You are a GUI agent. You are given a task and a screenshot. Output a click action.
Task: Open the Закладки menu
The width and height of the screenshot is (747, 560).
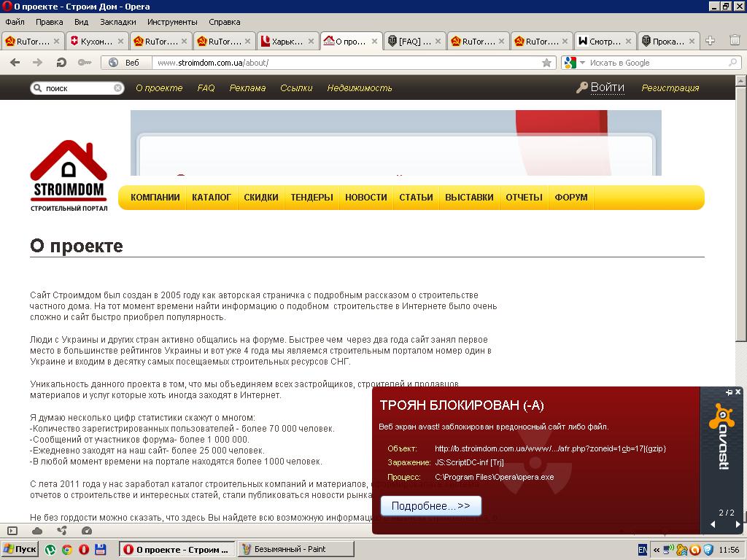pyautogui.click(x=117, y=22)
